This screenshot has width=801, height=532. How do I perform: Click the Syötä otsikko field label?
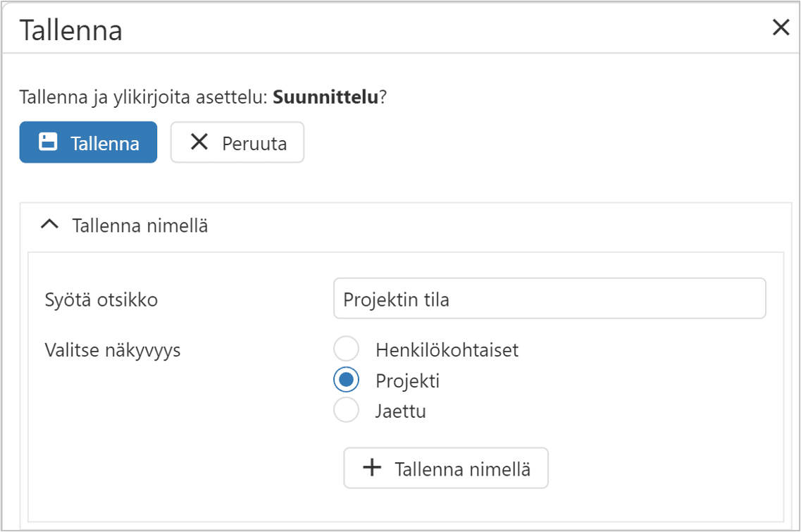(x=101, y=299)
